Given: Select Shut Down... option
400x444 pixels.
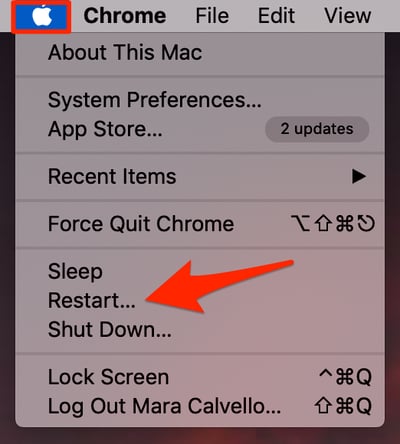Looking at the screenshot, I should click(x=200, y=329).
